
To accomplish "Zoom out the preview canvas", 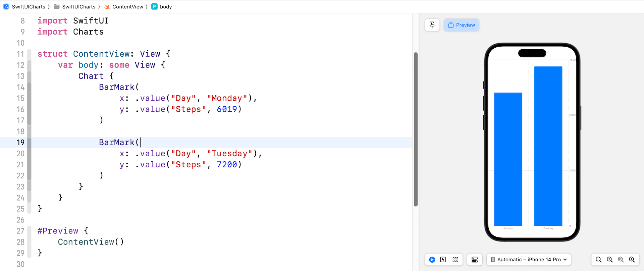I will 598,260.
